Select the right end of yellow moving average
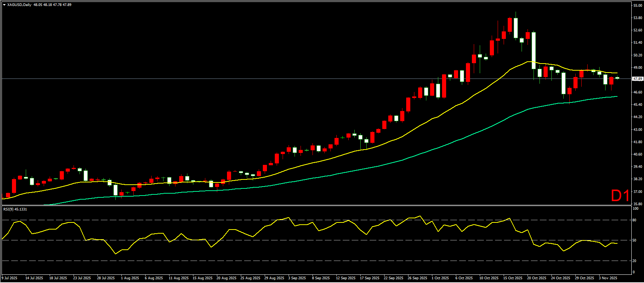 (x=617, y=73)
